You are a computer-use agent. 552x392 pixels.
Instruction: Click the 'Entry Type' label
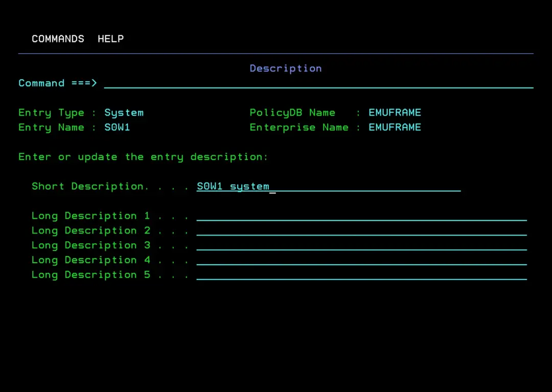coord(52,113)
